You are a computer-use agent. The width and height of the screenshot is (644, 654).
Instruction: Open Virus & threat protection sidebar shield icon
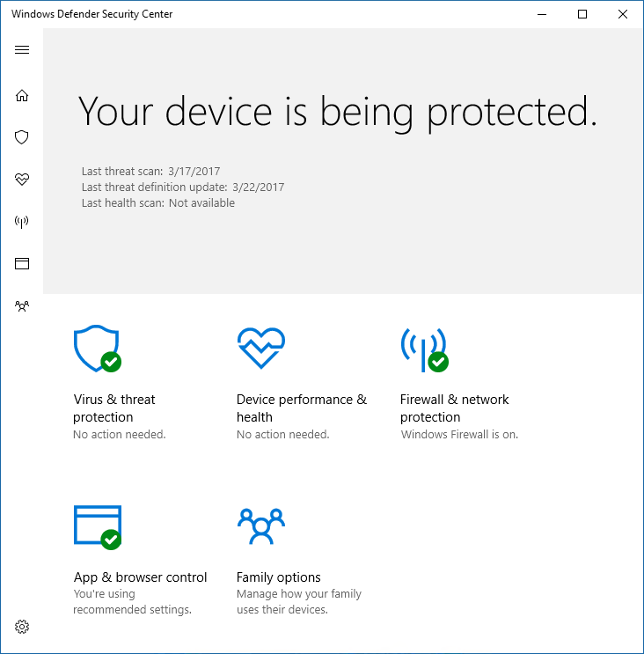[22, 137]
